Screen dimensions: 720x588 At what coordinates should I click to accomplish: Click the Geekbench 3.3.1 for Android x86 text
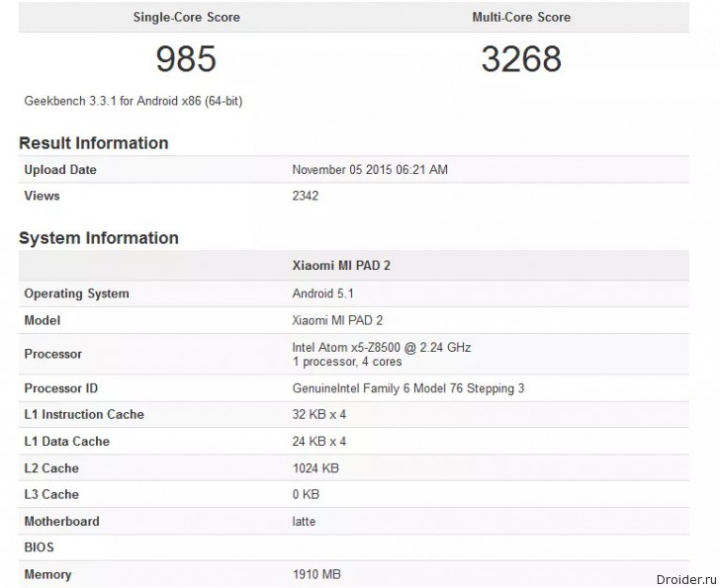tap(134, 101)
